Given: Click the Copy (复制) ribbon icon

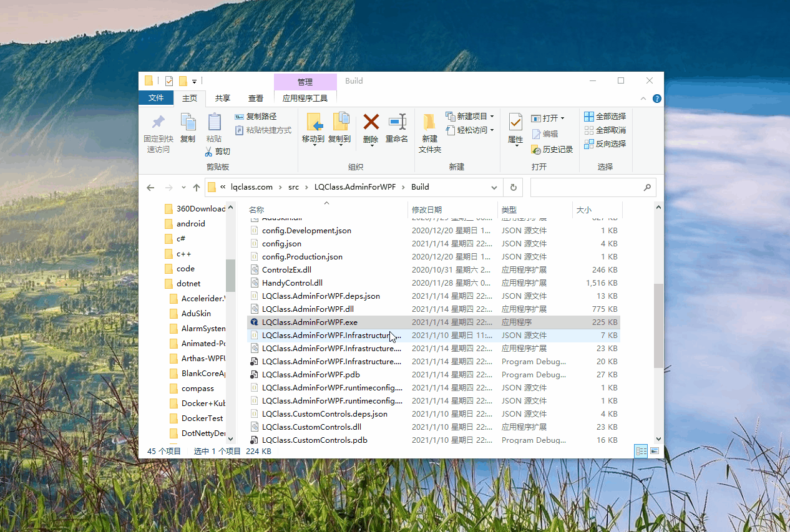Looking at the screenshot, I should point(188,122).
